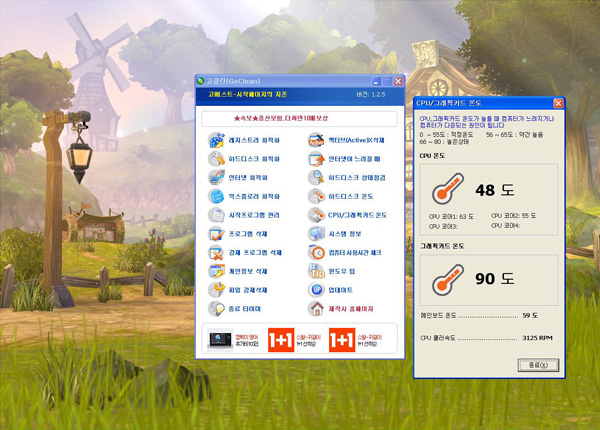Click the CPU temperature thermometer icon
Screen dimensions: 600x430
point(448,189)
